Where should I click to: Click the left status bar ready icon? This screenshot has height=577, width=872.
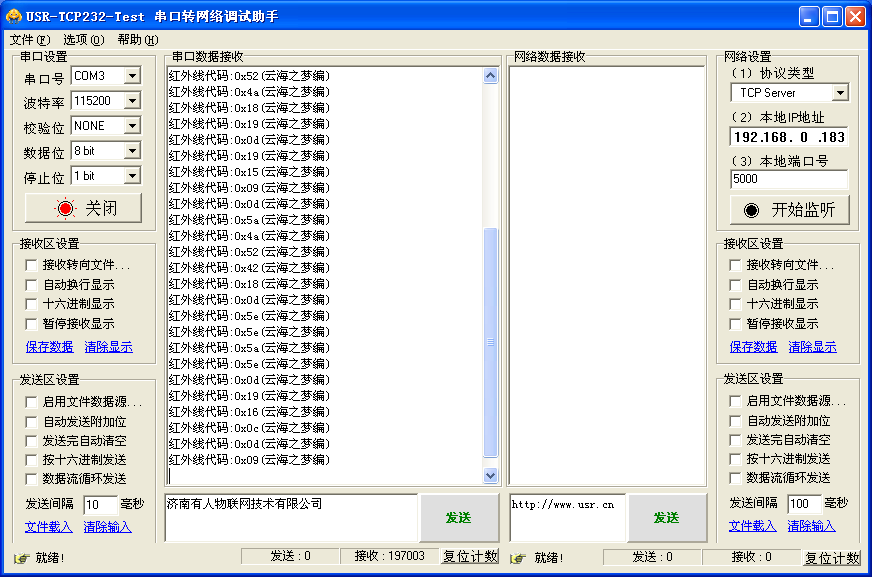(x=21, y=558)
